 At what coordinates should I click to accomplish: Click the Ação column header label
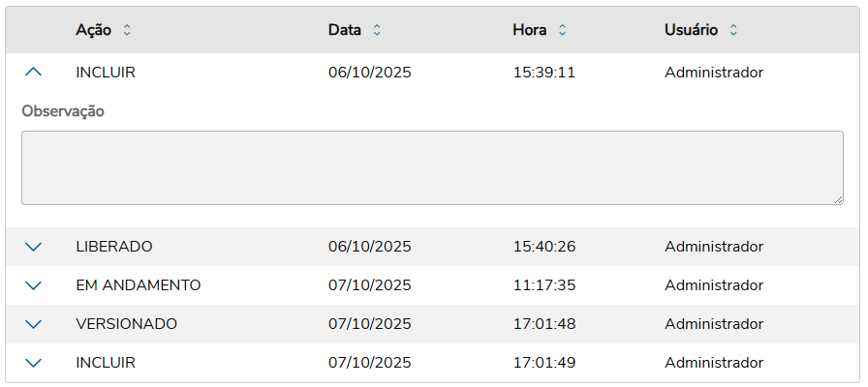pos(93,30)
